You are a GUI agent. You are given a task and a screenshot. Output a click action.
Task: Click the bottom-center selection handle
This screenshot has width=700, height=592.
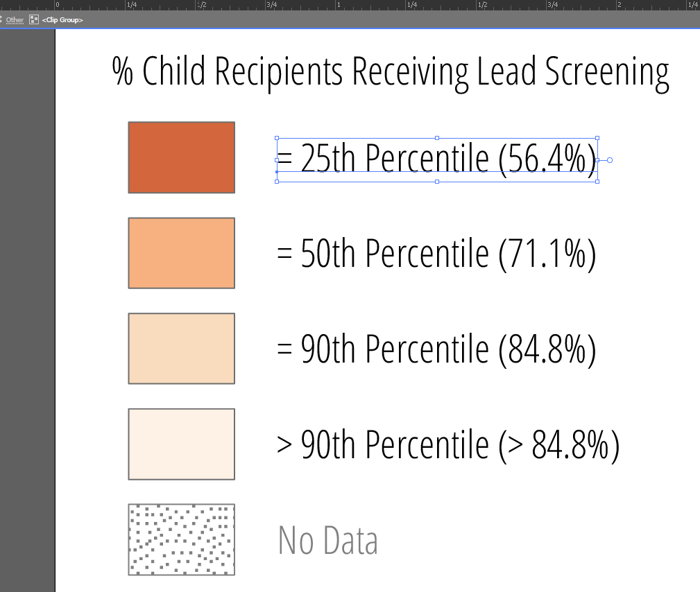point(437,182)
